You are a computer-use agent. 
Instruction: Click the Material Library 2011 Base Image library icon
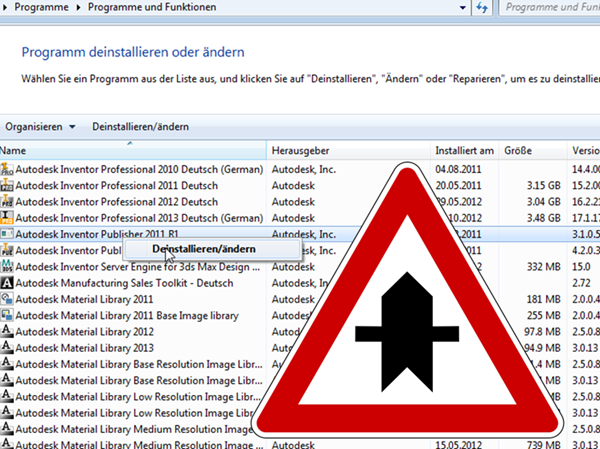[x=7, y=315]
